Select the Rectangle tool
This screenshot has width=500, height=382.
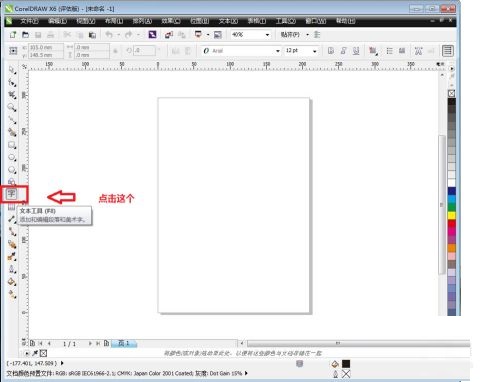click(12, 145)
